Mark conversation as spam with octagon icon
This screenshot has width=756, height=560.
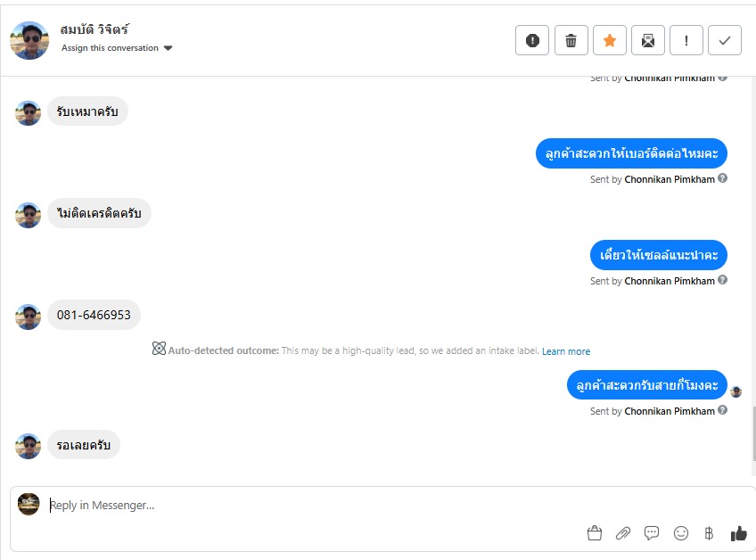pos(532,40)
